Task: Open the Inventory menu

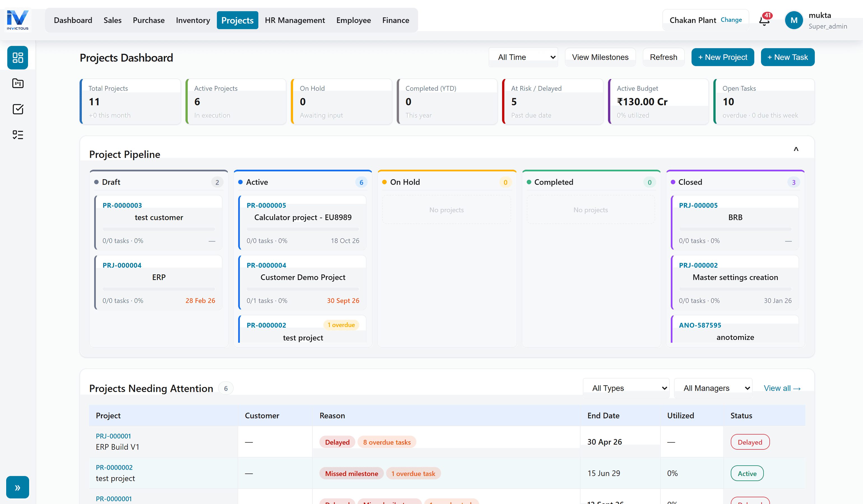Action: click(x=193, y=20)
